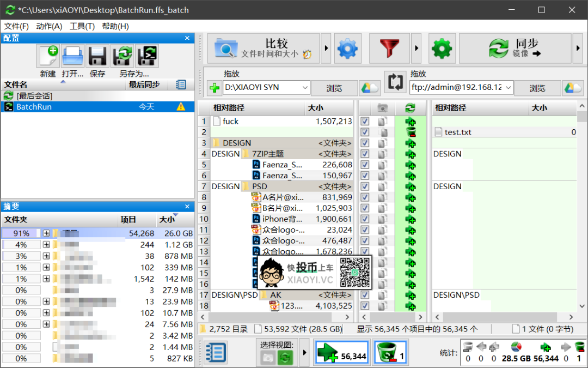Screen dimensions: 588x368
Task: Select cloud storage for the right FTP folder
Action: tap(573, 88)
